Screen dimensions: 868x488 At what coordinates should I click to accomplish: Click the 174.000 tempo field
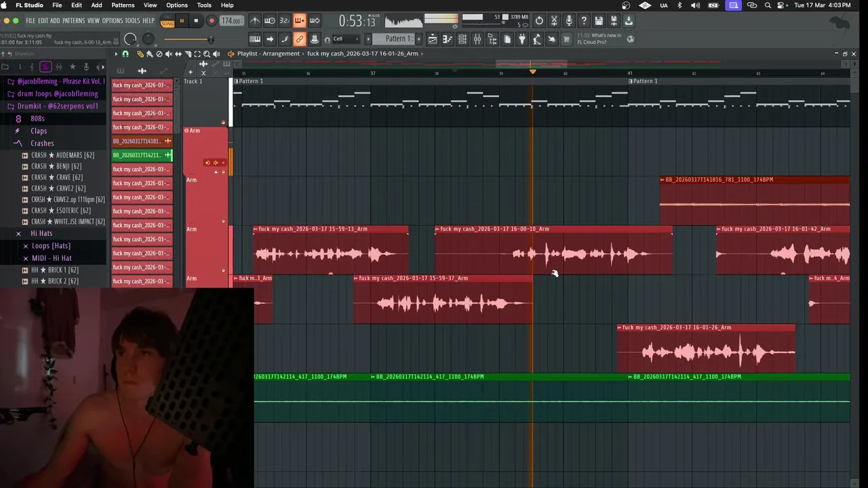[x=231, y=21]
